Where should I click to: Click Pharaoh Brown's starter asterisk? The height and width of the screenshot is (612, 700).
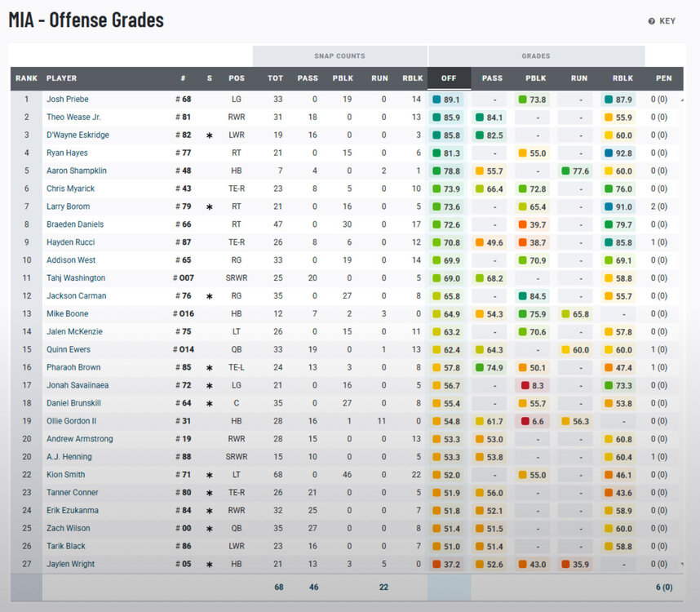(x=210, y=368)
